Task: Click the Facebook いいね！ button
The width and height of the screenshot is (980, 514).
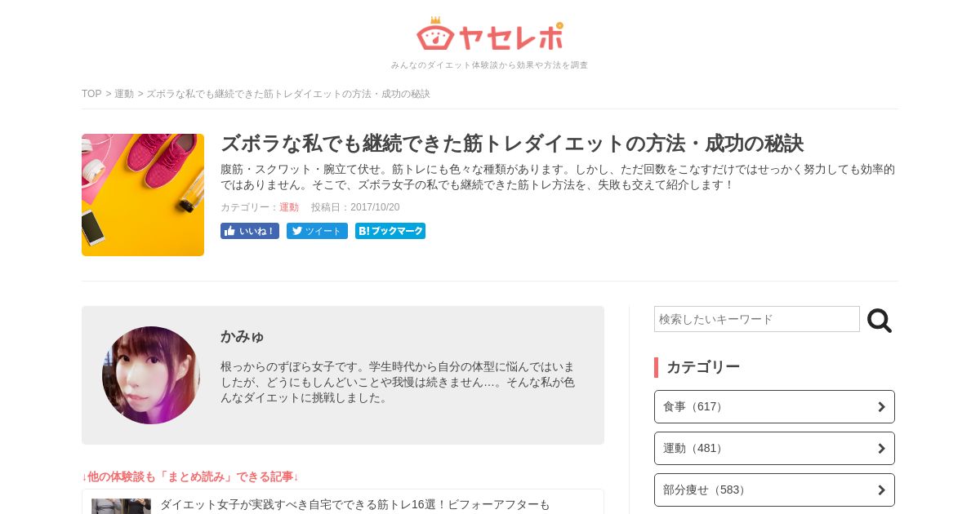Action: pos(250,231)
